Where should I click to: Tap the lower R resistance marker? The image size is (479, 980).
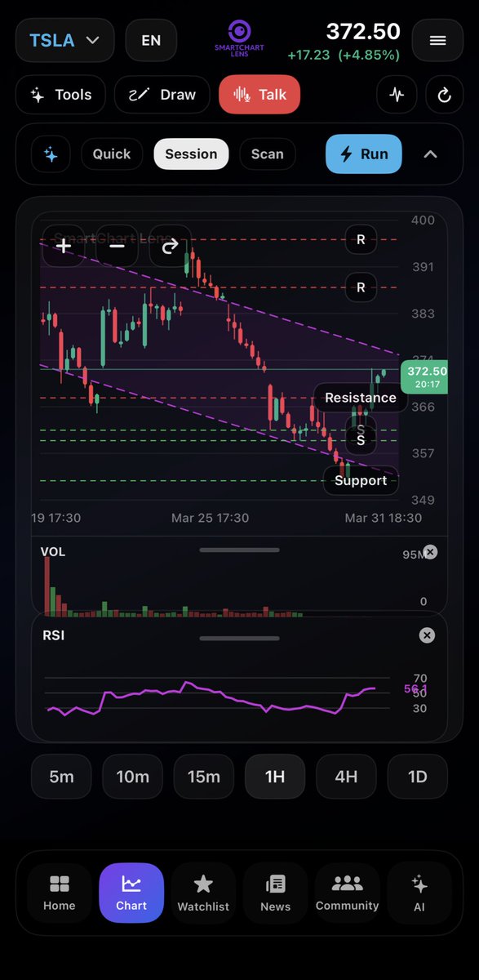click(361, 287)
